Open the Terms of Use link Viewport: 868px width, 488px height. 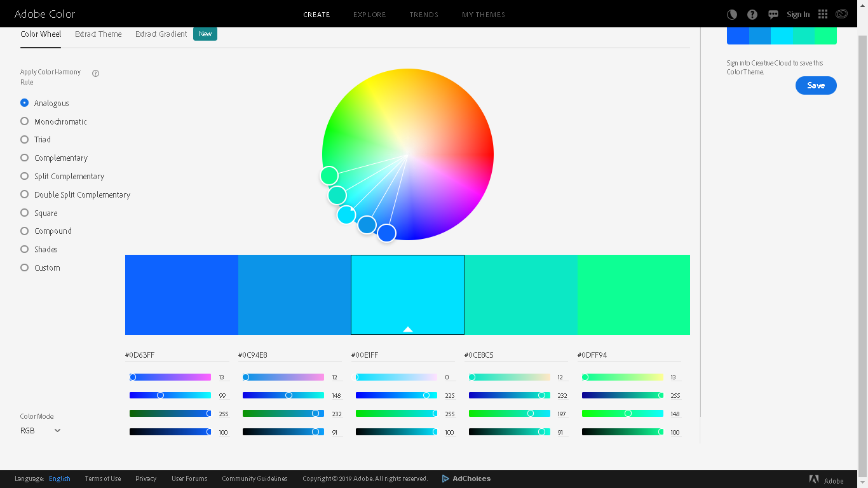103,478
